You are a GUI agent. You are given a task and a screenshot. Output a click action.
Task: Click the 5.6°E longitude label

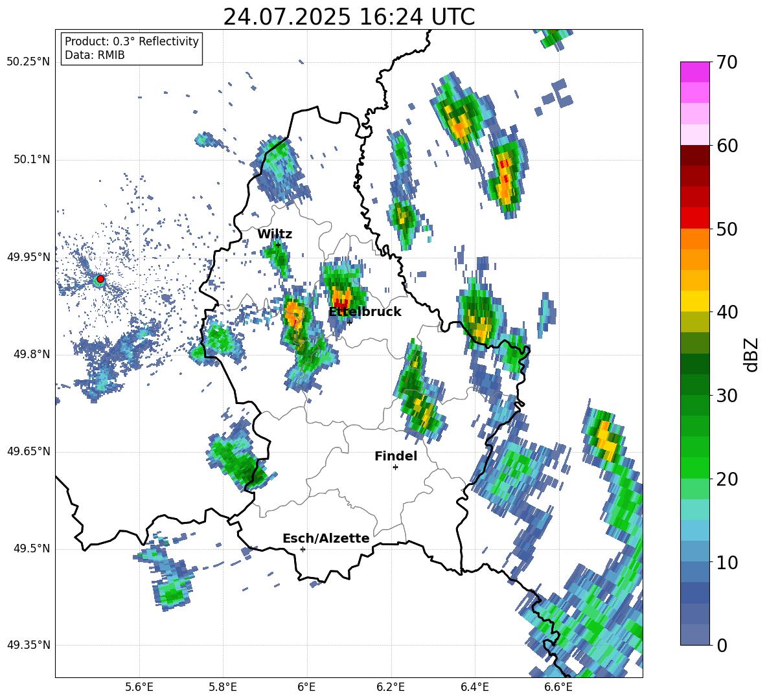(x=139, y=688)
